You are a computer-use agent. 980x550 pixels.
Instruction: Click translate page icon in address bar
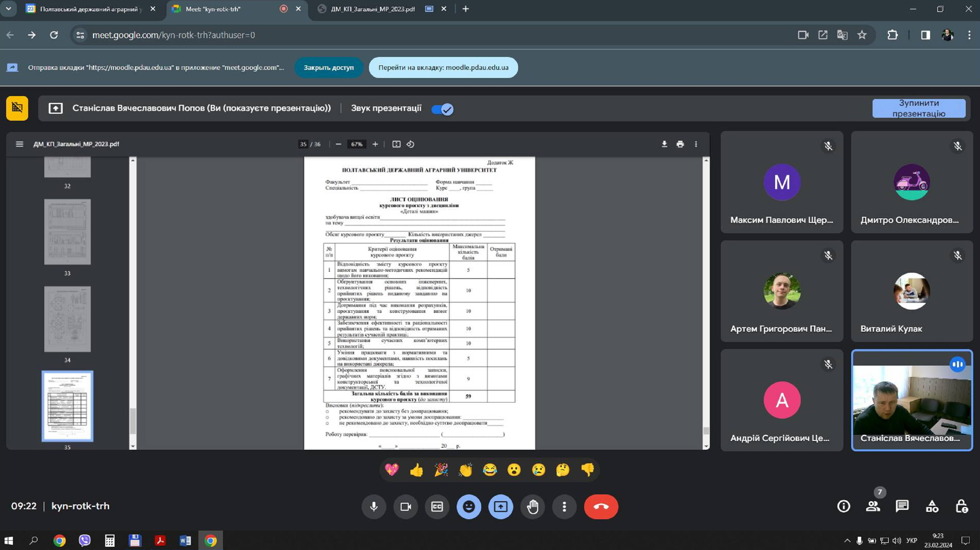(x=842, y=35)
